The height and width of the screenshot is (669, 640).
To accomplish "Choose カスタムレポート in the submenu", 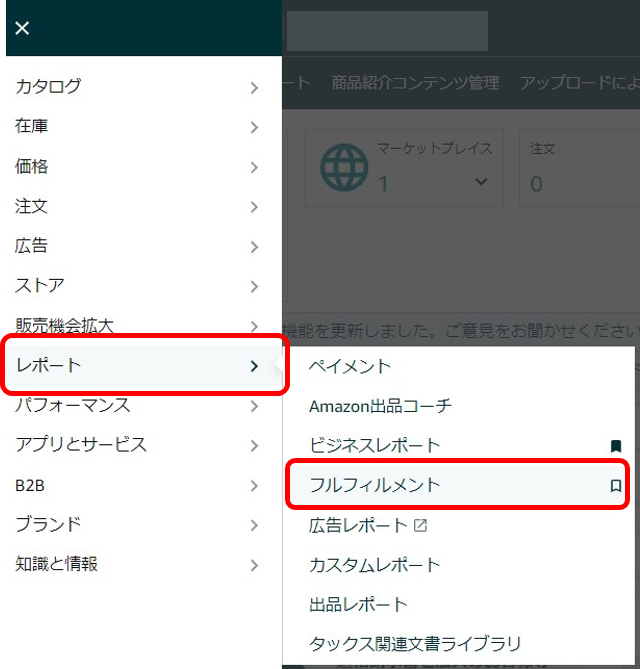I will click(x=375, y=565).
